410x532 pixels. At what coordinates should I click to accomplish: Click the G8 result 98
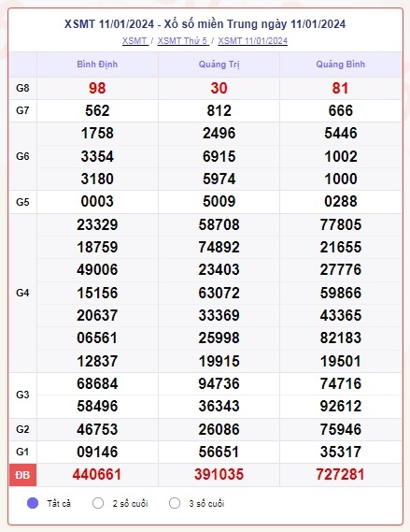point(97,88)
